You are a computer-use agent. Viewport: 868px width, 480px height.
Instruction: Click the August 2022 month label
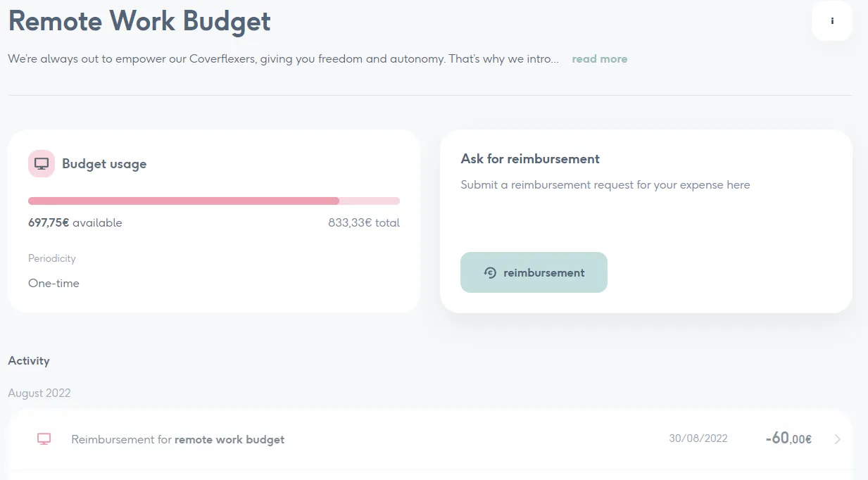click(39, 393)
